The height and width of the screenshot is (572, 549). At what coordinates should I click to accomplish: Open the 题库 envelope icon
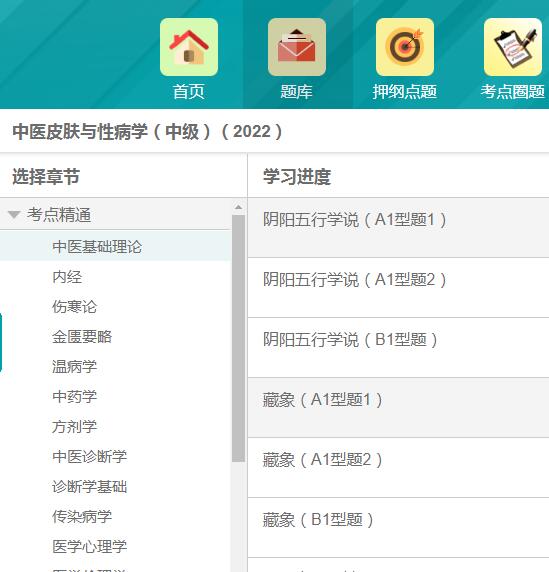(x=297, y=47)
